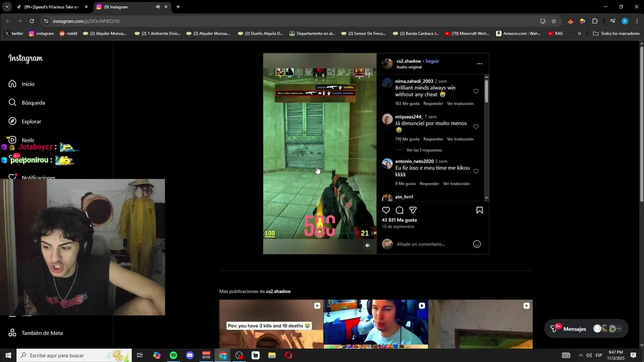Open comment bubble icon under the post
The image size is (644, 362).
point(399,210)
